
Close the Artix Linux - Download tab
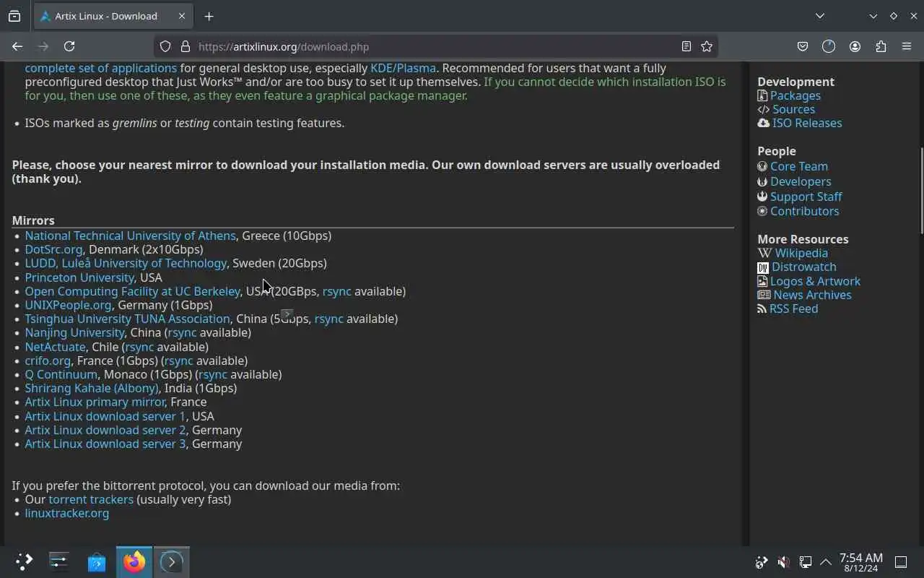click(182, 16)
